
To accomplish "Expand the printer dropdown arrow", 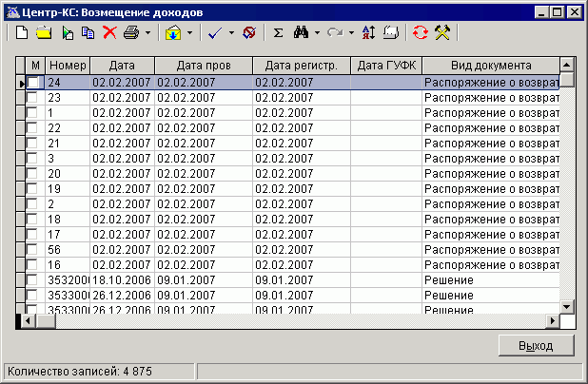I will [147, 32].
